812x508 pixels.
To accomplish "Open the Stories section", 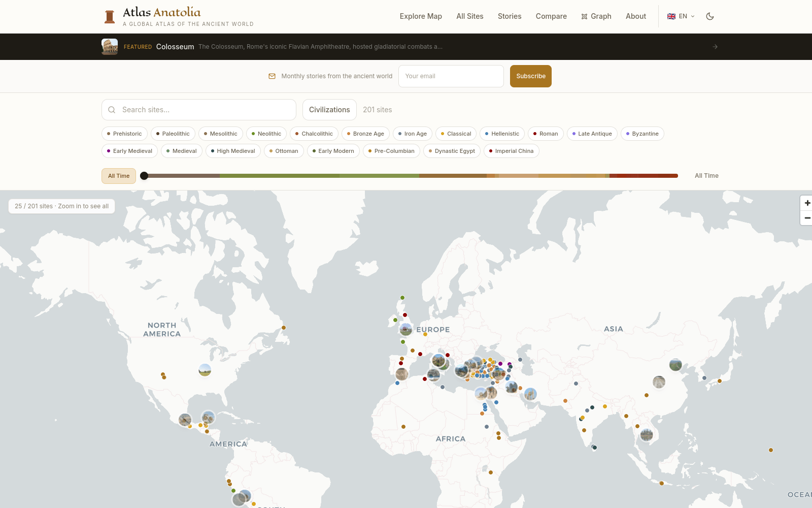I will [x=510, y=16].
